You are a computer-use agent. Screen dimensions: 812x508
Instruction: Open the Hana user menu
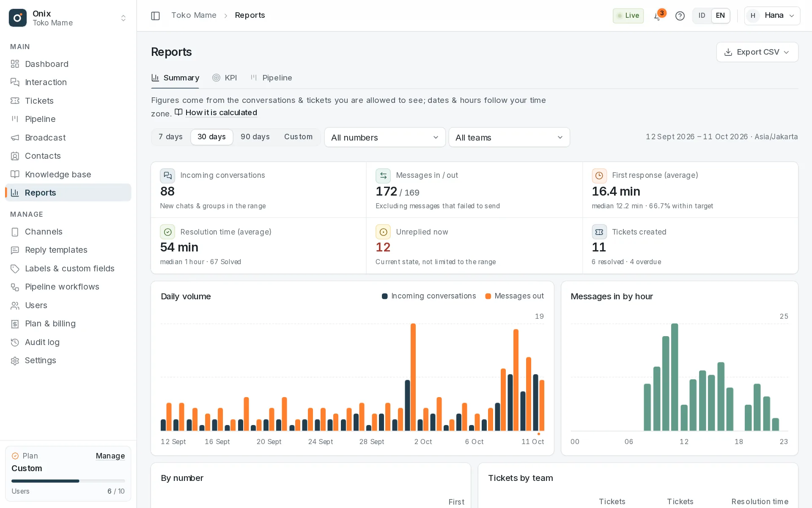tap(772, 16)
